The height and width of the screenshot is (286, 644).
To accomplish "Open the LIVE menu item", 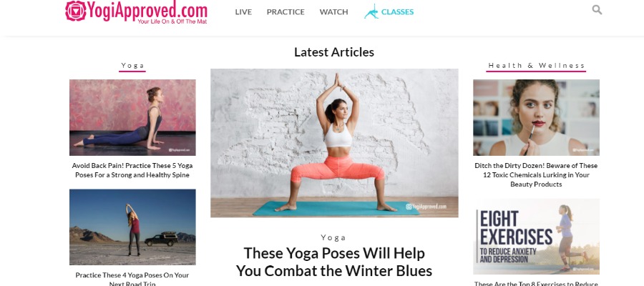I will 243,12.
